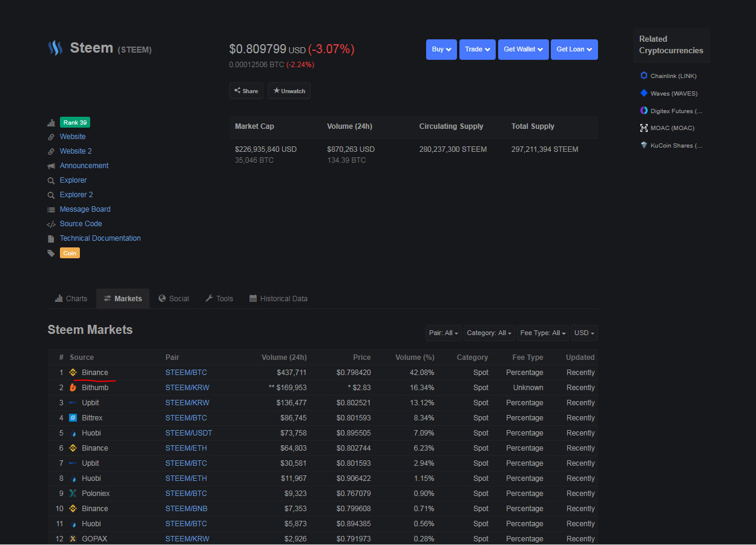756x545 pixels.
Task: Sort the table by Volume (24h) header
Action: pos(284,357)
